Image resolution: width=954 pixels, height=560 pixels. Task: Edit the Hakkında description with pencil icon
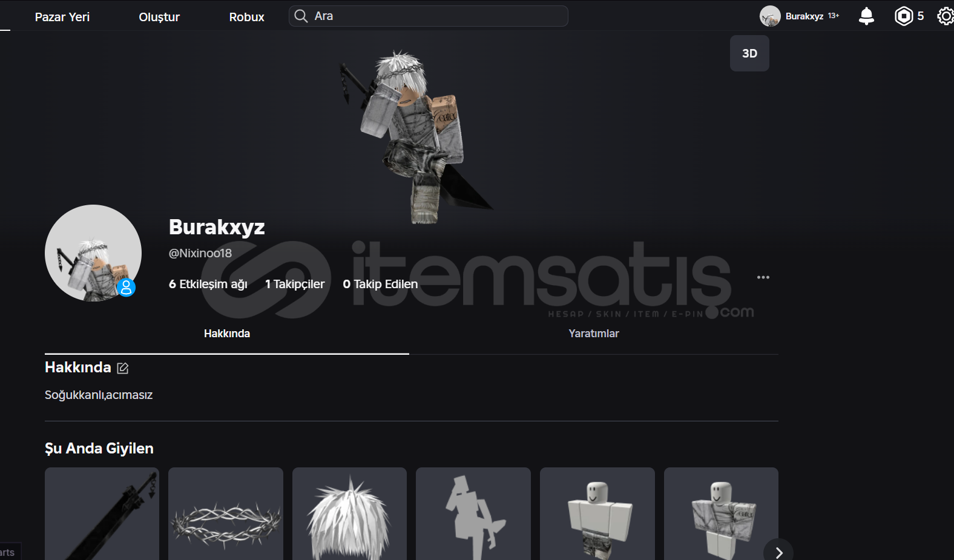[123, 368]
